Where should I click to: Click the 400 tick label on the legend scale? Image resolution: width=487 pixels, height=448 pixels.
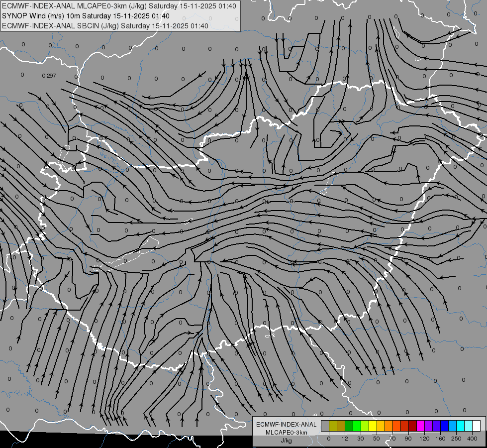point(472,439)
